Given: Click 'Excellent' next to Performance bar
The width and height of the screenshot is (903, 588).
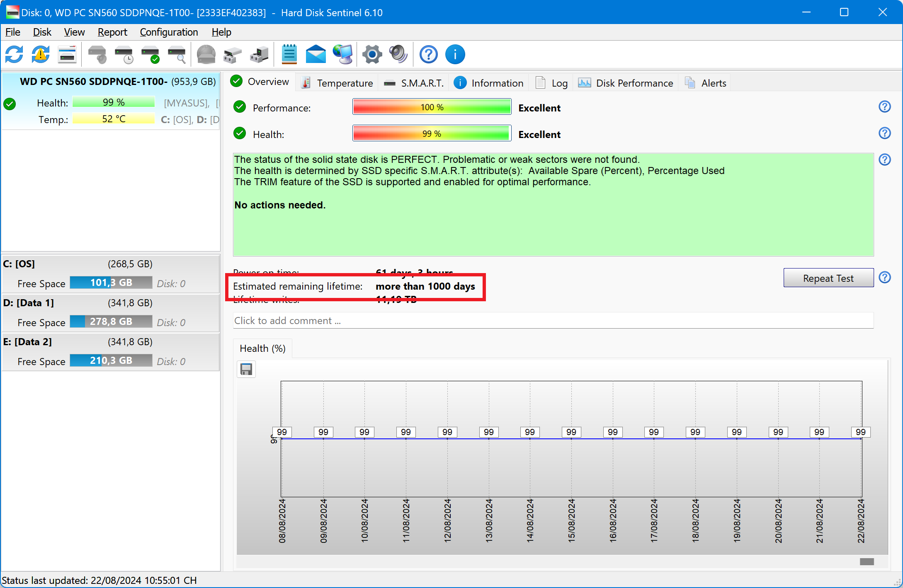Looking at the screenshot, I should tap(539, 108).
